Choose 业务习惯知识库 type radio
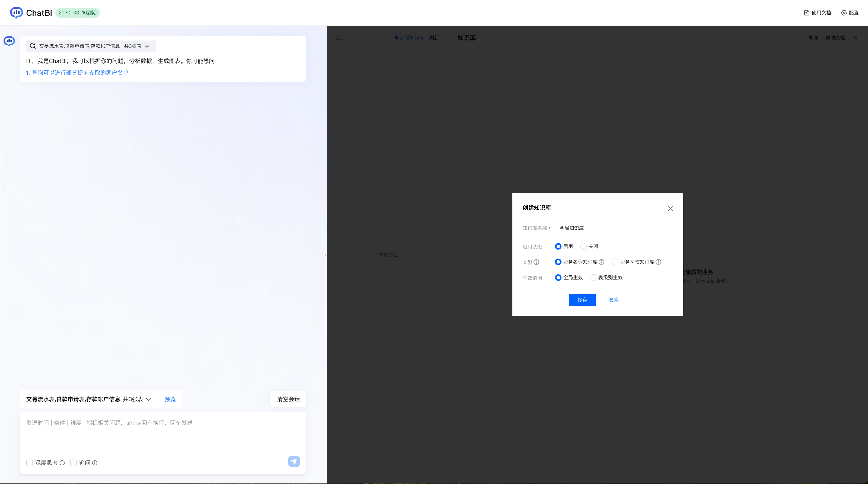The height and width of the screenshot is (484, 868). tap(615, 262)
